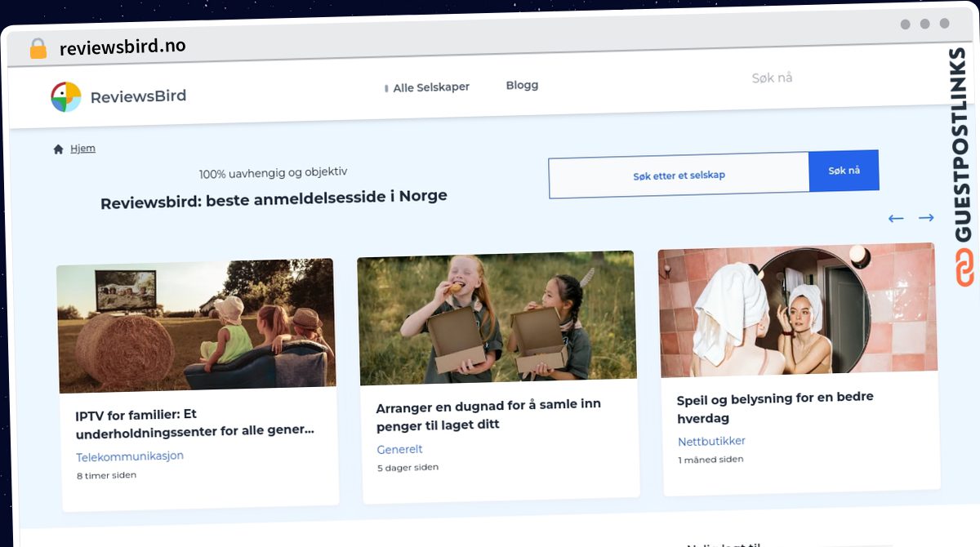Click the padlock icon beside reviewsbird.no
This screenshot has width=980, height=547.
point(38,48)
